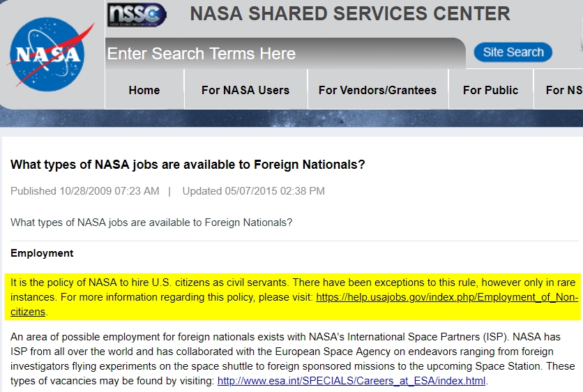Viewport: 583px width, 392px height.
Task: Click the article heading about Foreign Nationals
Action: click(188, 165)
